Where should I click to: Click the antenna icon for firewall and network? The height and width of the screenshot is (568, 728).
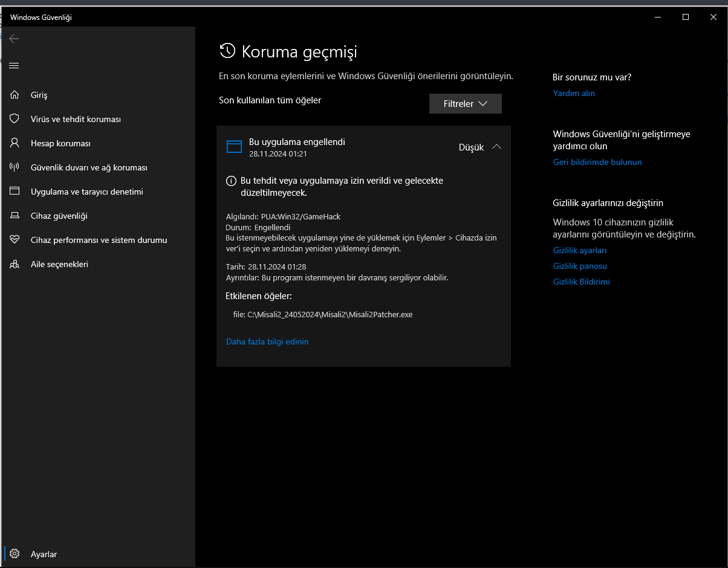15,167
